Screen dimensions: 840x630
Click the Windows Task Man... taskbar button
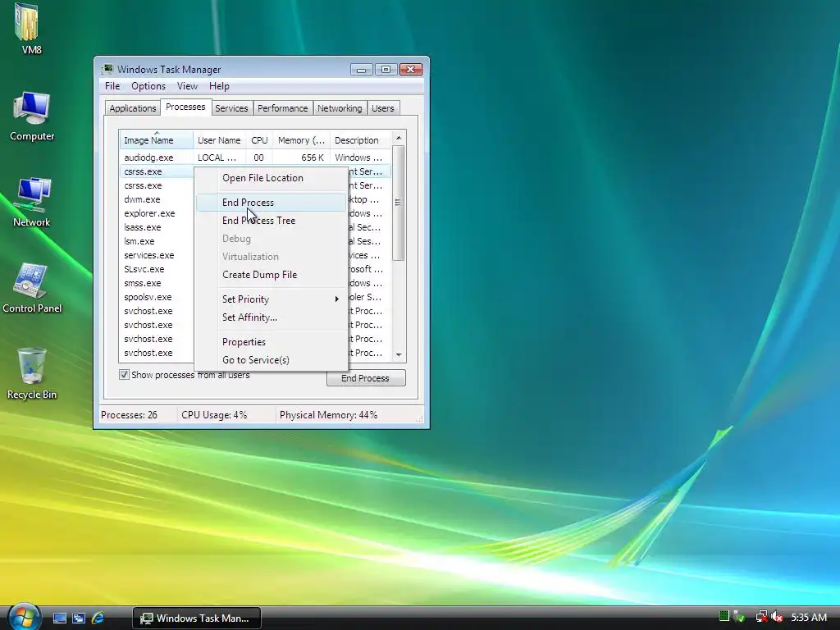(197, 619)
